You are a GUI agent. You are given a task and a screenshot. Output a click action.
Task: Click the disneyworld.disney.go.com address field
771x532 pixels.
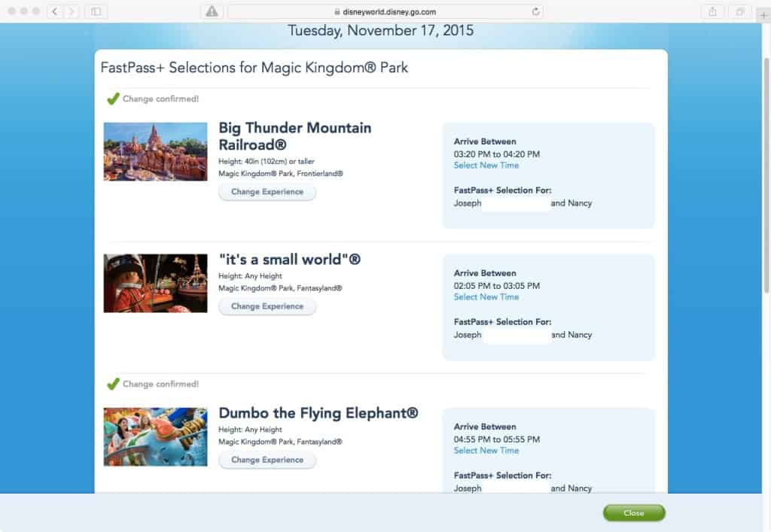coord(385,11)
